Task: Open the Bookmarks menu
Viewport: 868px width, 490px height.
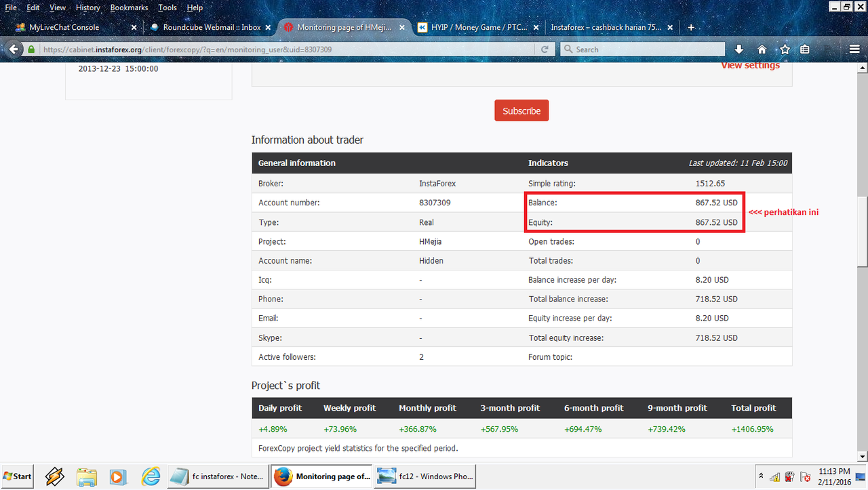Action: click(129, 7)
